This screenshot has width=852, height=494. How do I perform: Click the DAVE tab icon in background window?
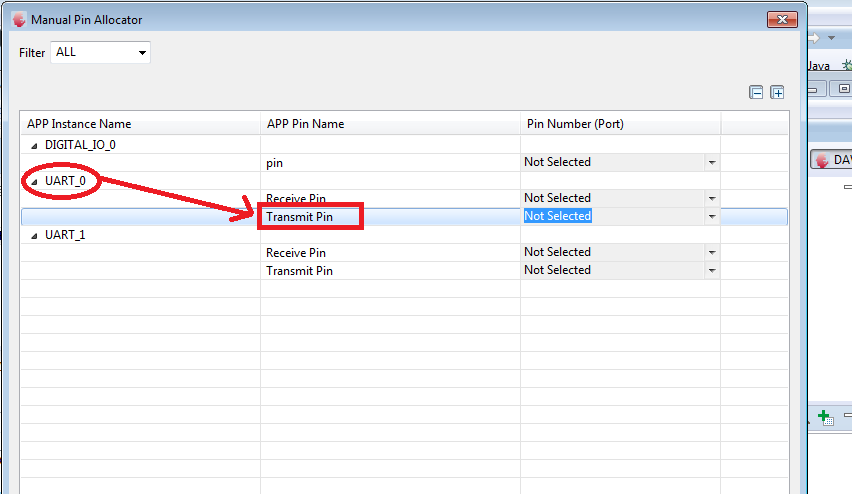click(823, 160)
